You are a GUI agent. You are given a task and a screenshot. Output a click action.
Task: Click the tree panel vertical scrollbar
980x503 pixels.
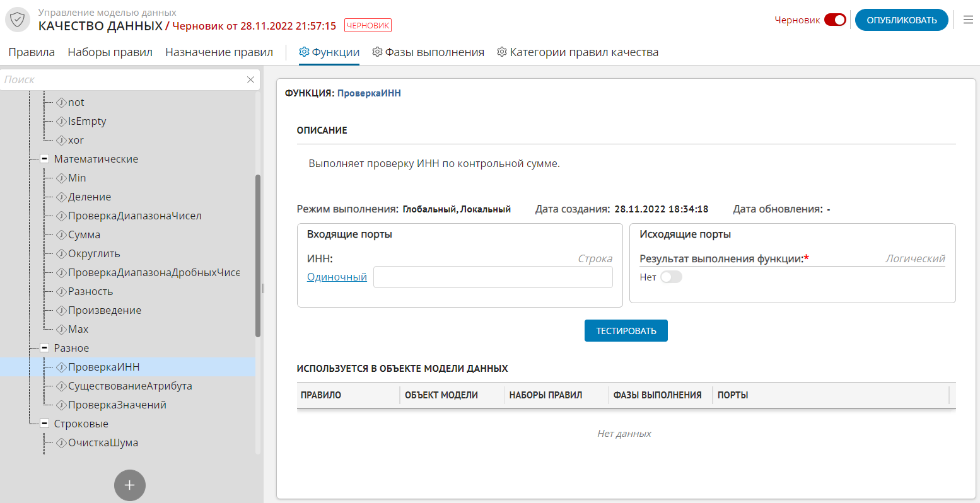[x=258, y=255]
